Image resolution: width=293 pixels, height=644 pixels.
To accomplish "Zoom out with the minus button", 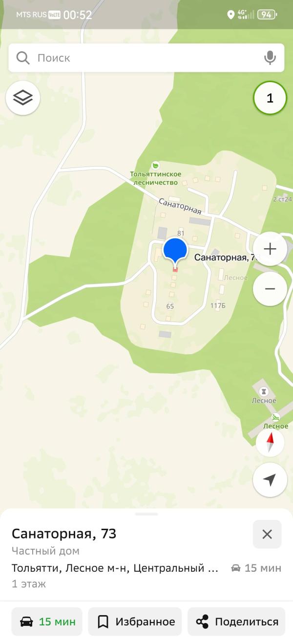I will point(270,288).
